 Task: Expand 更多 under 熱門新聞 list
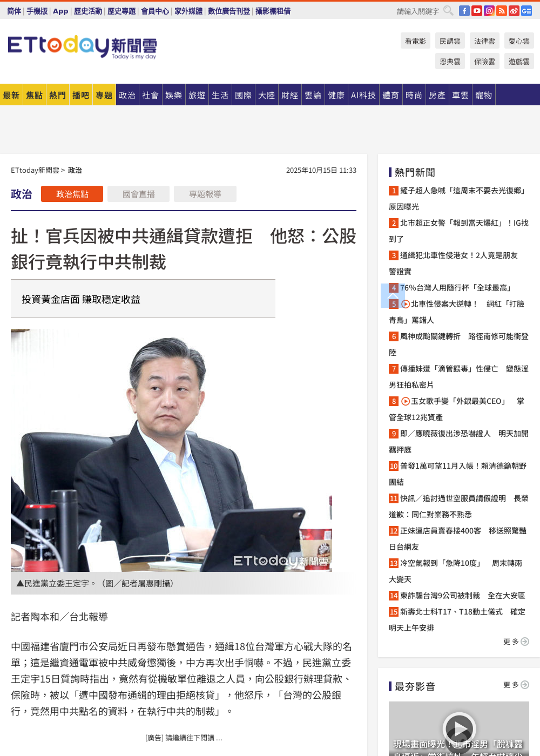tap(516, 642)
